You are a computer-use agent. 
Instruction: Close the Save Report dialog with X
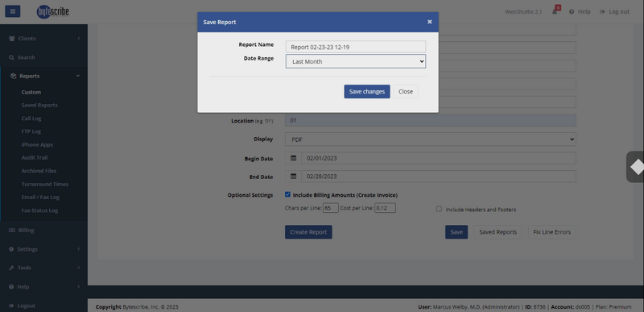(430, 22)
